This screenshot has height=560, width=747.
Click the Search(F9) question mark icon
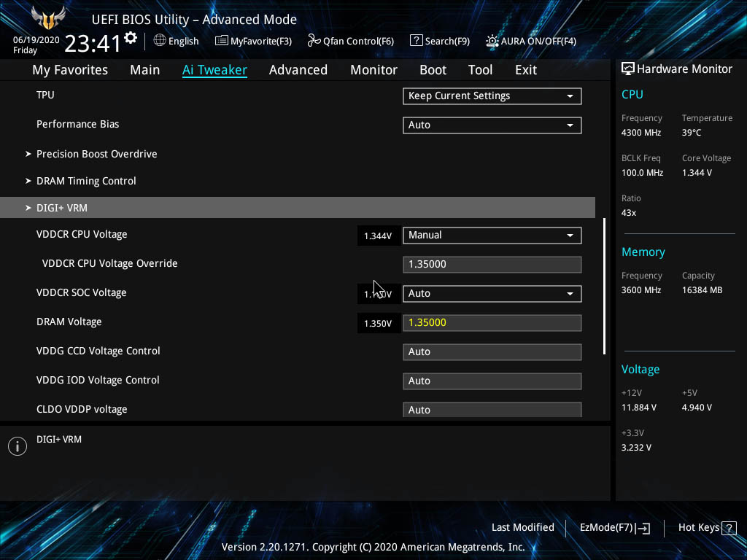tap(416, 41)
